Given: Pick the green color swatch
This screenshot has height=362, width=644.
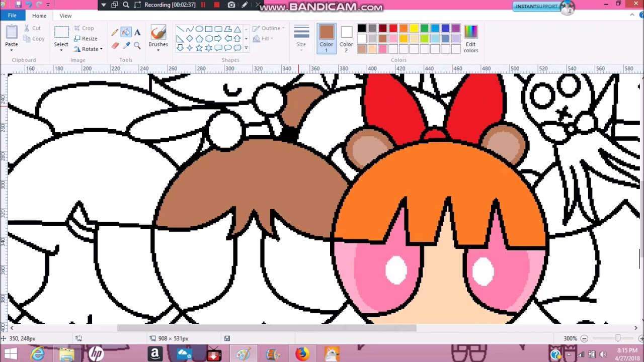Looking at the screenshot, I should (x=425, y=28).
